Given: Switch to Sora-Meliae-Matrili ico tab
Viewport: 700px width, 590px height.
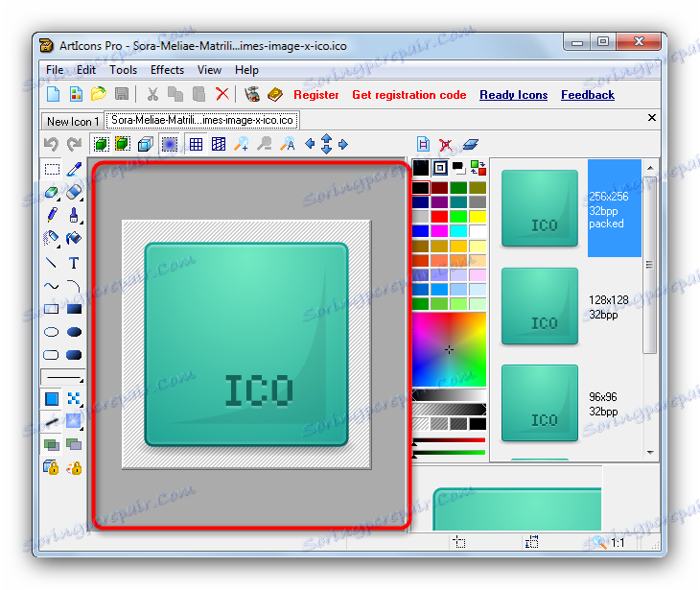Looking at the screenshot, I should (202, 120).
